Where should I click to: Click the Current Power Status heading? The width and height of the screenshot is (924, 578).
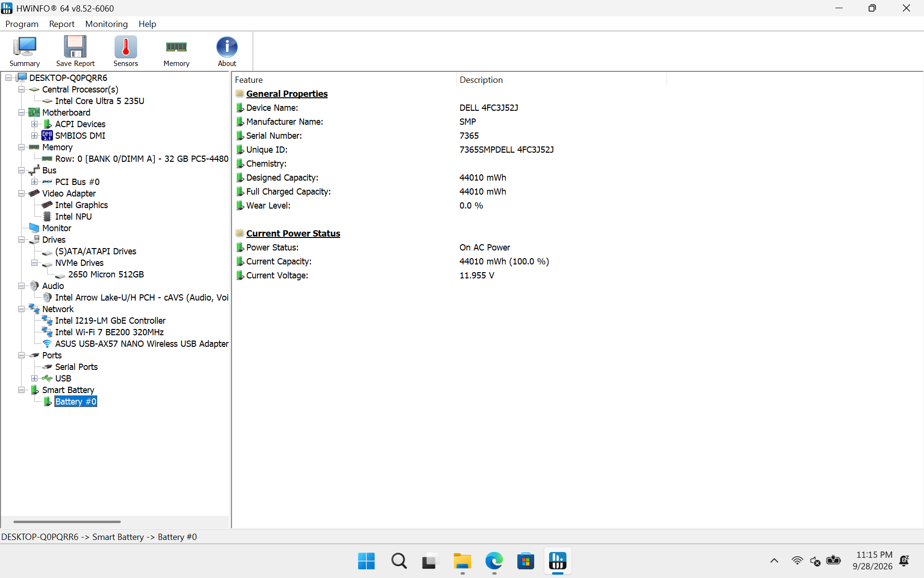(x=293, y=233)
